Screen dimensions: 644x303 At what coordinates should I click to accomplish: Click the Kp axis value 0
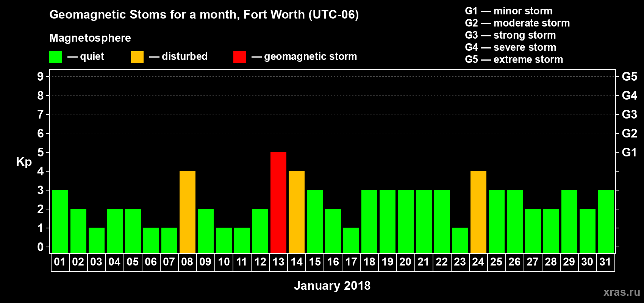click(x=41, y=247)
